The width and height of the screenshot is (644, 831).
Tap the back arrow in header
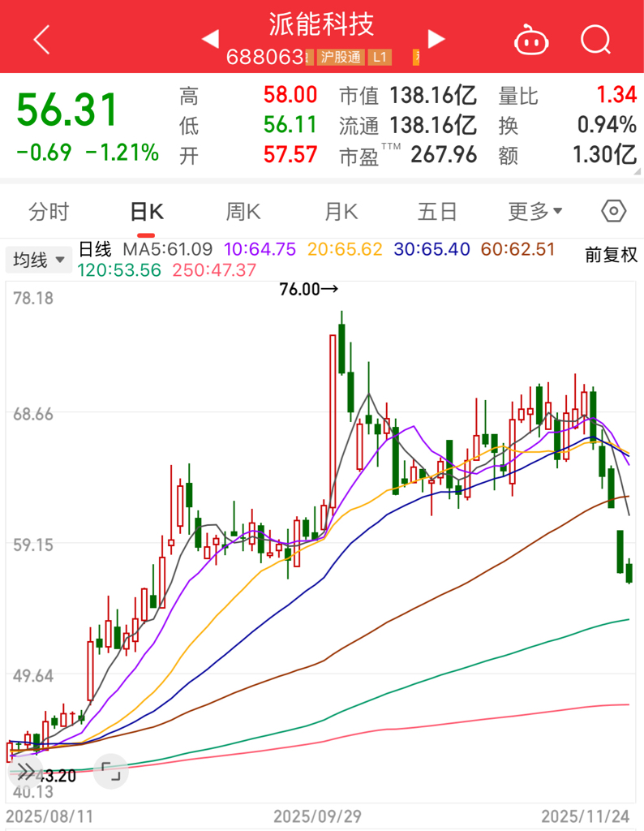pos(41,39)
